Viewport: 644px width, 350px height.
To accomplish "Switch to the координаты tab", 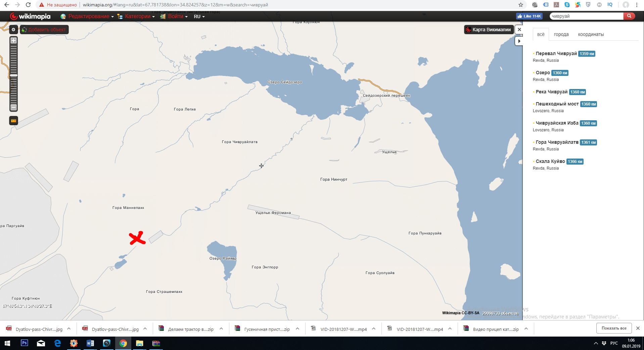I will tap(591, 34).
